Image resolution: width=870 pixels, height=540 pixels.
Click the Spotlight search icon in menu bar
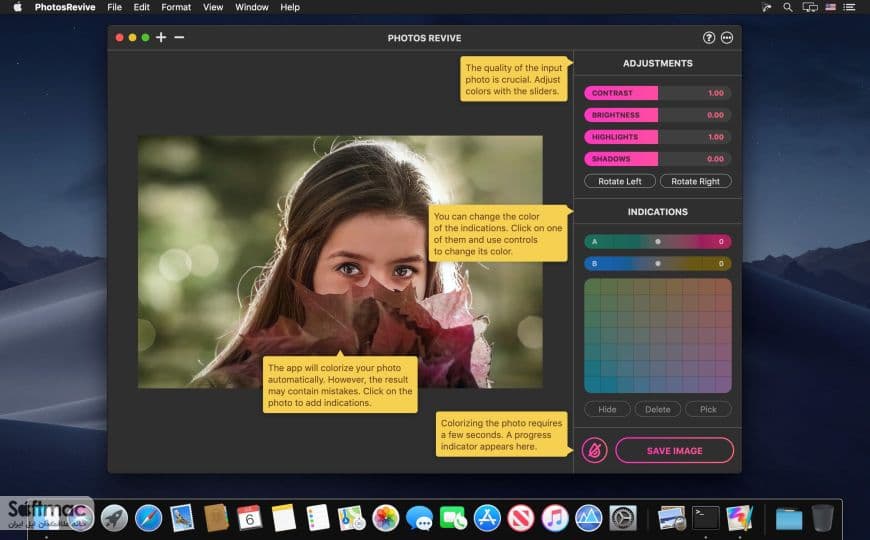[787, 7]
